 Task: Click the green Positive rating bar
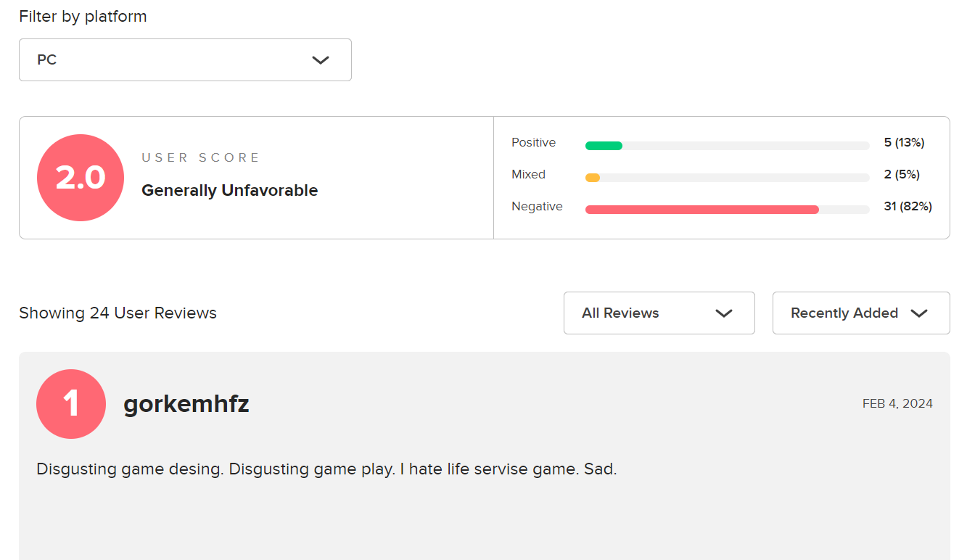[604, 146]
